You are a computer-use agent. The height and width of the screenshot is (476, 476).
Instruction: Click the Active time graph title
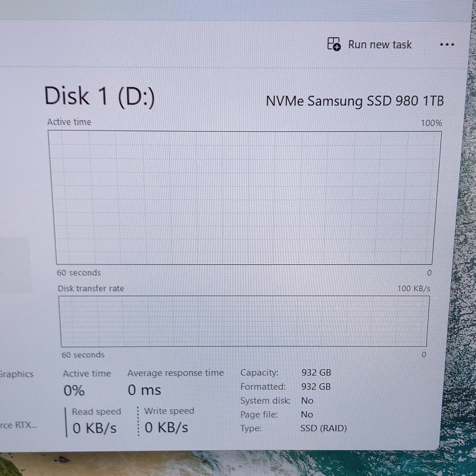(x=69, y=122)
